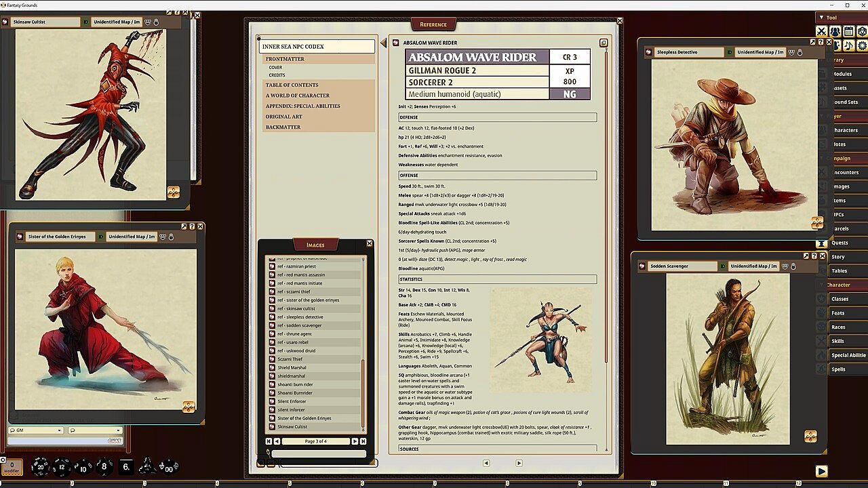Pick the d8 die
Image resolution: width=868 pixels, height=488 pixels.
click(104, 466)
